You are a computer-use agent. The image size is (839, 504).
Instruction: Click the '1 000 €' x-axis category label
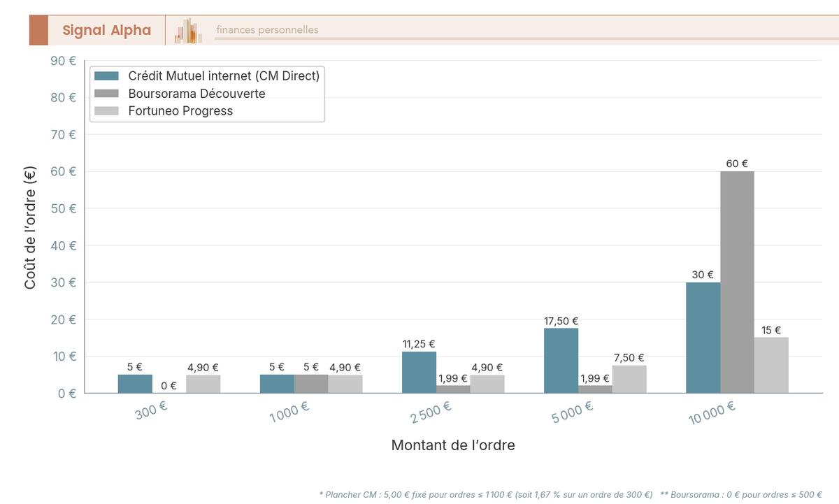[289, 412]
